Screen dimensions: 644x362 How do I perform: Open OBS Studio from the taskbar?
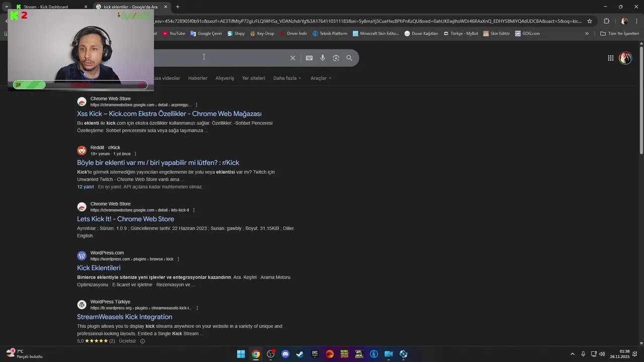(x=271, y=354)
